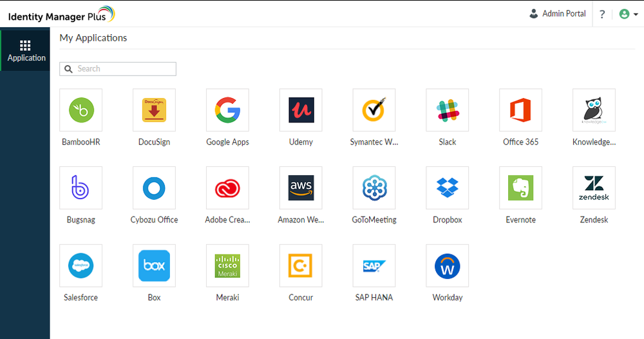The height and width of the screenshot is (339, 644).
Task: Launch the Evernote elephant icon
Action: pyautogui.click(x=521, y=188)
